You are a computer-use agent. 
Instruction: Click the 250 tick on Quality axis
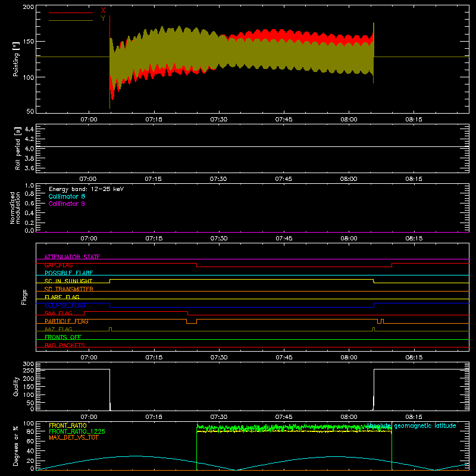[29, 370]
